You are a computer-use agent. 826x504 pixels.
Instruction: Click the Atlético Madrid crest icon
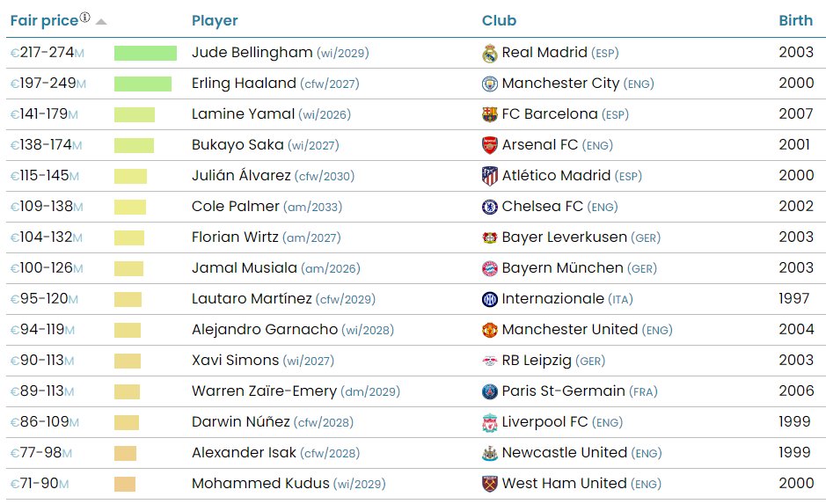pos(489,176)
